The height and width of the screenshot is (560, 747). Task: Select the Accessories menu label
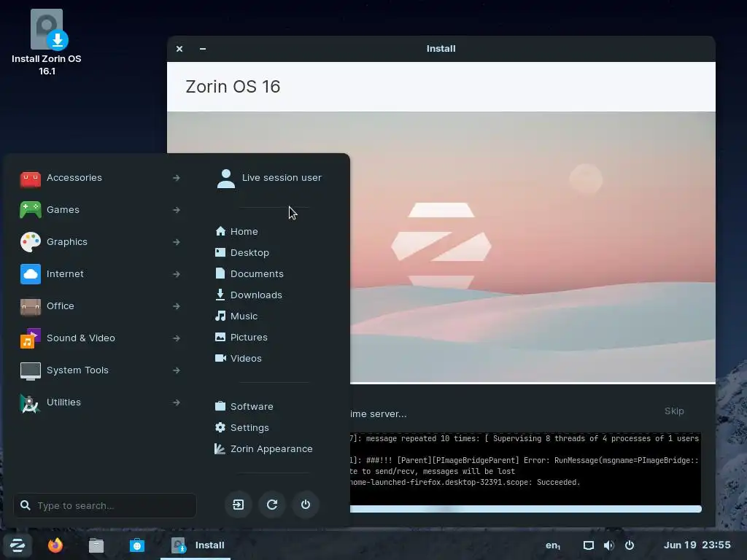74,178
